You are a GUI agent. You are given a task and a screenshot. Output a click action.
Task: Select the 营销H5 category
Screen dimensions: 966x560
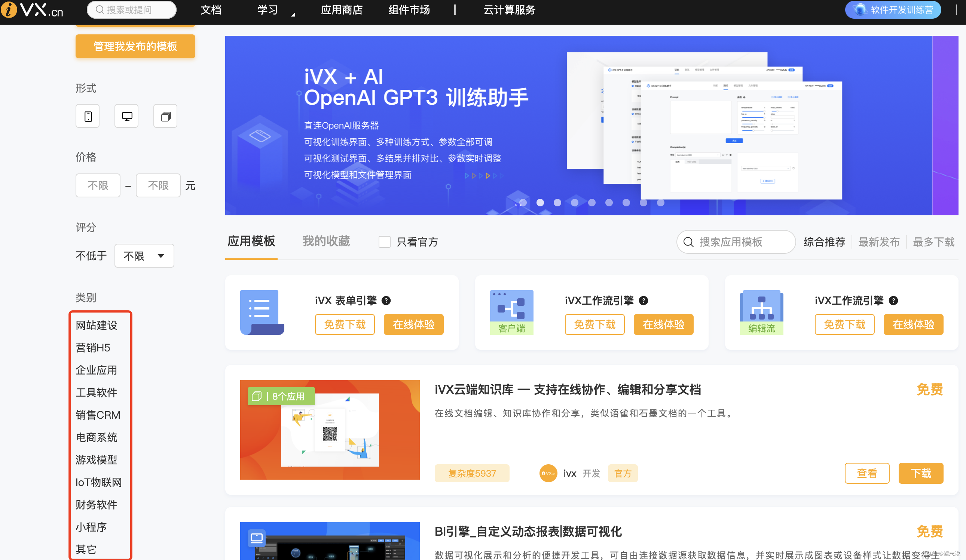(93, 348)
